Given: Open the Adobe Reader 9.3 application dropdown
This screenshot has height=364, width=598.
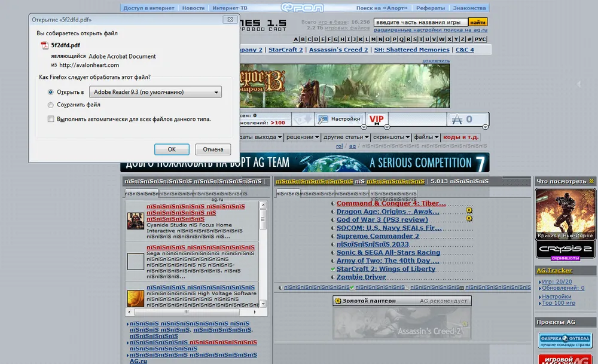Looking at the screenshot, I should [155, 92].
